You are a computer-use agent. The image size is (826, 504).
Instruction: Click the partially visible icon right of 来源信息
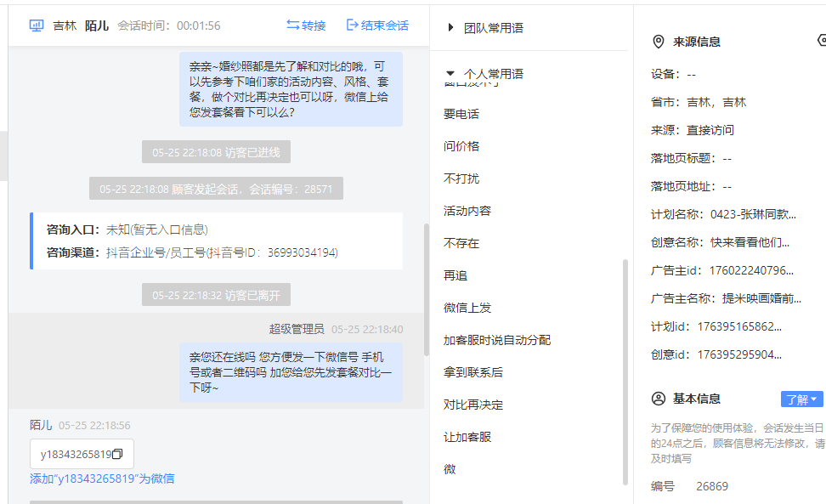821,40
